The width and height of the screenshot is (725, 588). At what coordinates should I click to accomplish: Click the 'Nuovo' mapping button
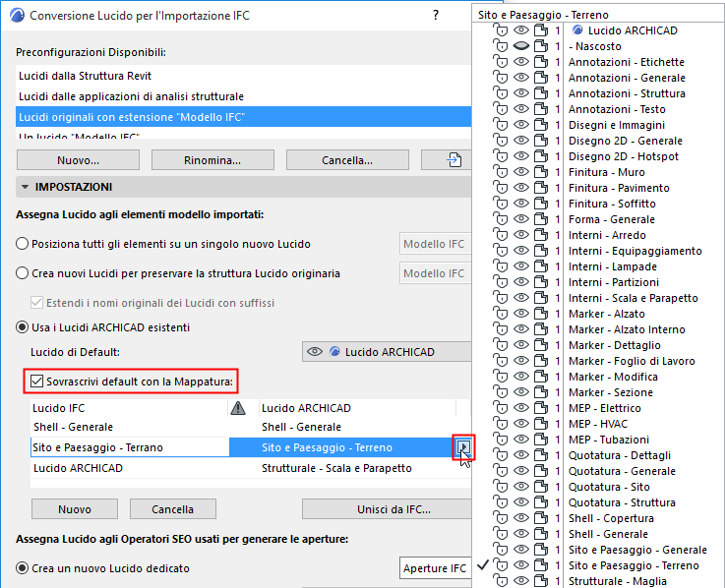pyautogui.click(x=75, y=509)
